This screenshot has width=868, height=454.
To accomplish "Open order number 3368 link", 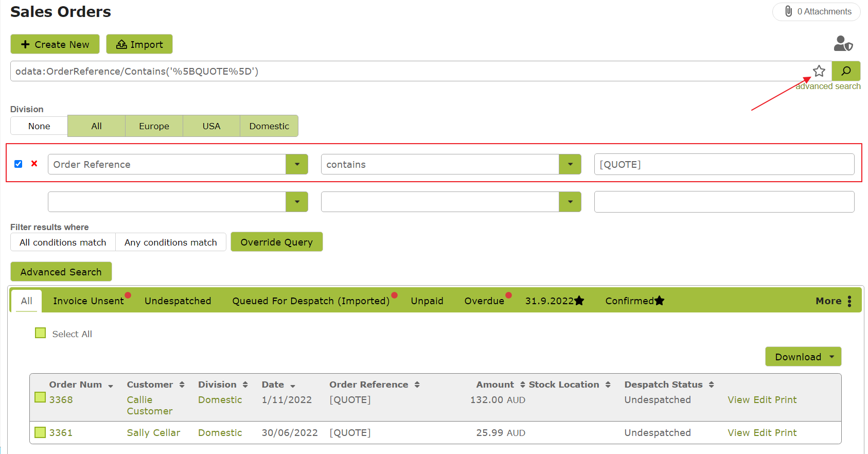I will (61, 400).
